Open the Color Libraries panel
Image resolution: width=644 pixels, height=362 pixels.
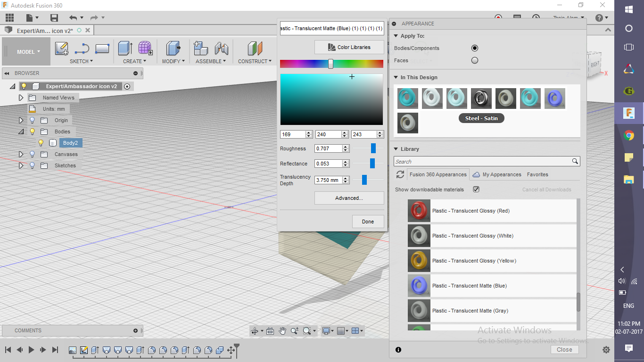[349, 47]
